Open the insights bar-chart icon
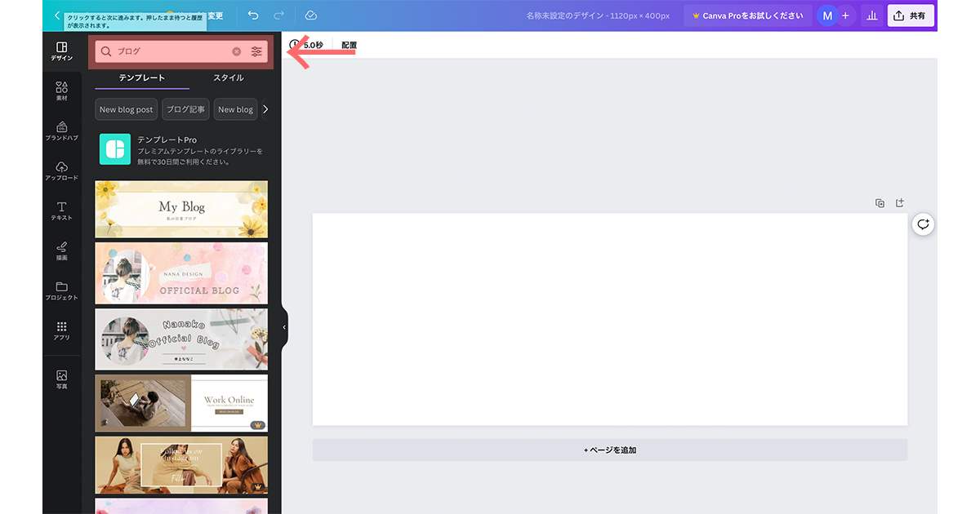The height and width of the screenshot is (514, 980). click(x=872, y=15)
